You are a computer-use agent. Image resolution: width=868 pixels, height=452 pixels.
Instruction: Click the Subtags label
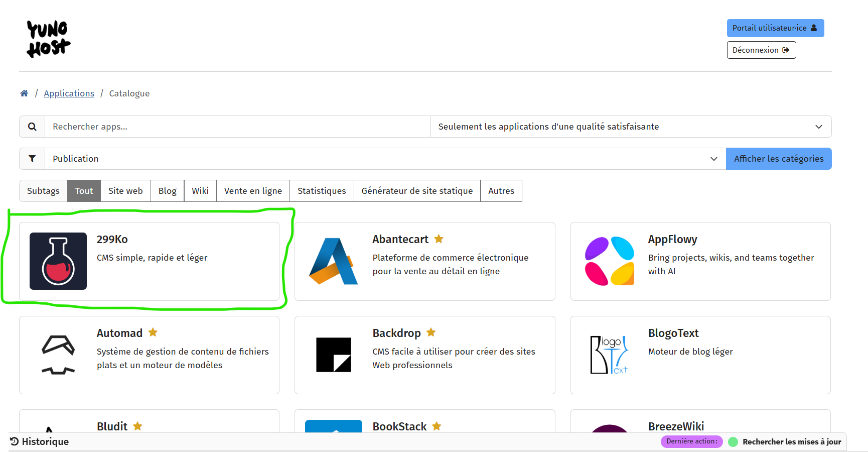[x=43, y=191]
